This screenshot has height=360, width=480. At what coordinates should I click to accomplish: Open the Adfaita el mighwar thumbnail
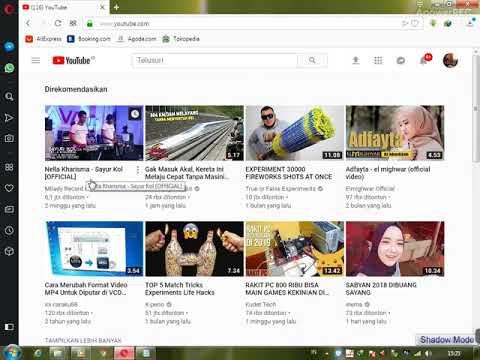point(395,133)
